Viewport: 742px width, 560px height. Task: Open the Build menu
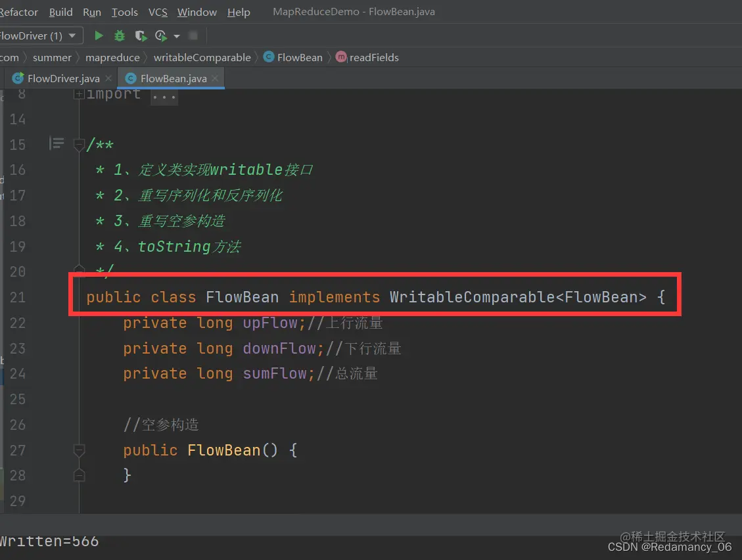pyautogui.click(x=61, y=12)
